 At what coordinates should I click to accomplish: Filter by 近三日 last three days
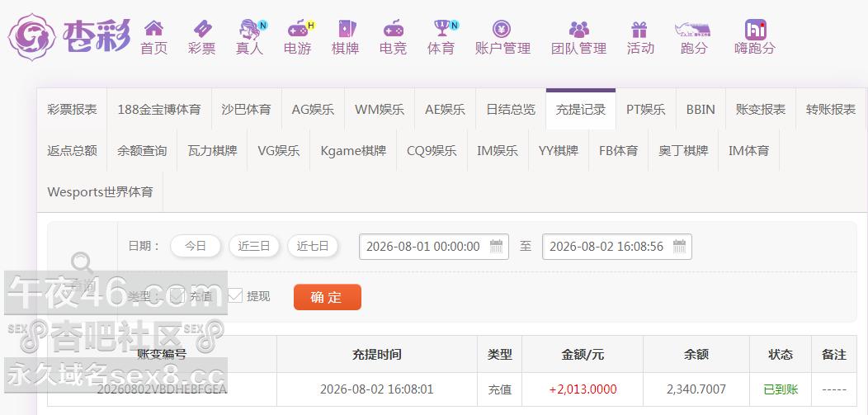[x=254, y=246]
